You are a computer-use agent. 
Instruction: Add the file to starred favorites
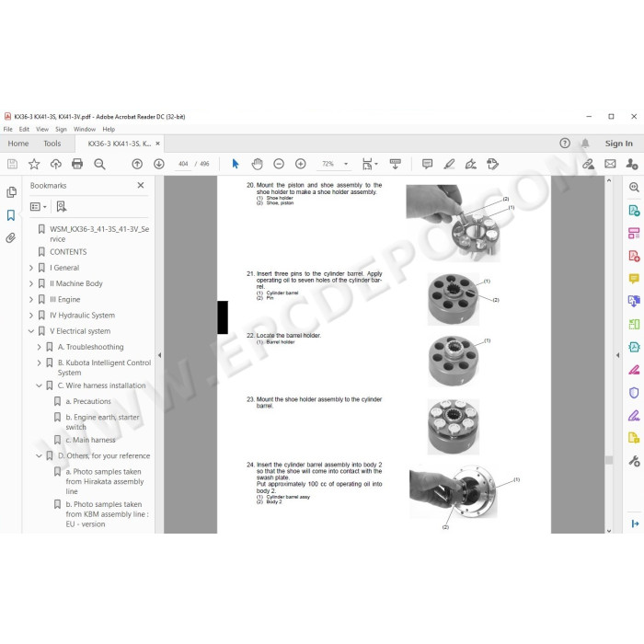[34, 165]
